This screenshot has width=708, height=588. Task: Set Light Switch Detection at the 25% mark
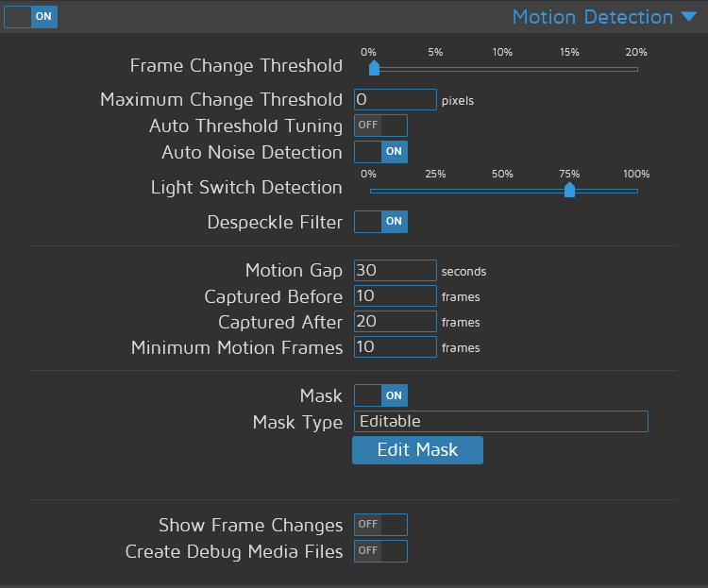(436, 191)
